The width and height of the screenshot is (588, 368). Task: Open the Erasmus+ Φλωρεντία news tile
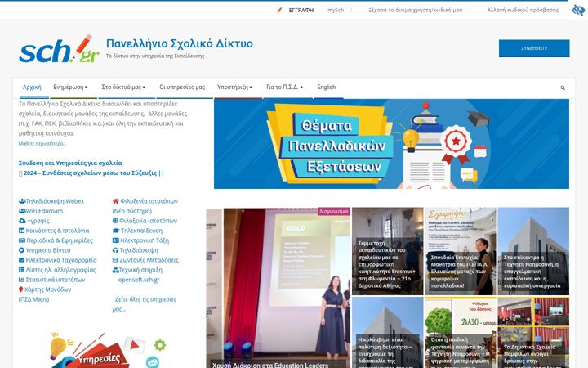(x=387, y=251)
